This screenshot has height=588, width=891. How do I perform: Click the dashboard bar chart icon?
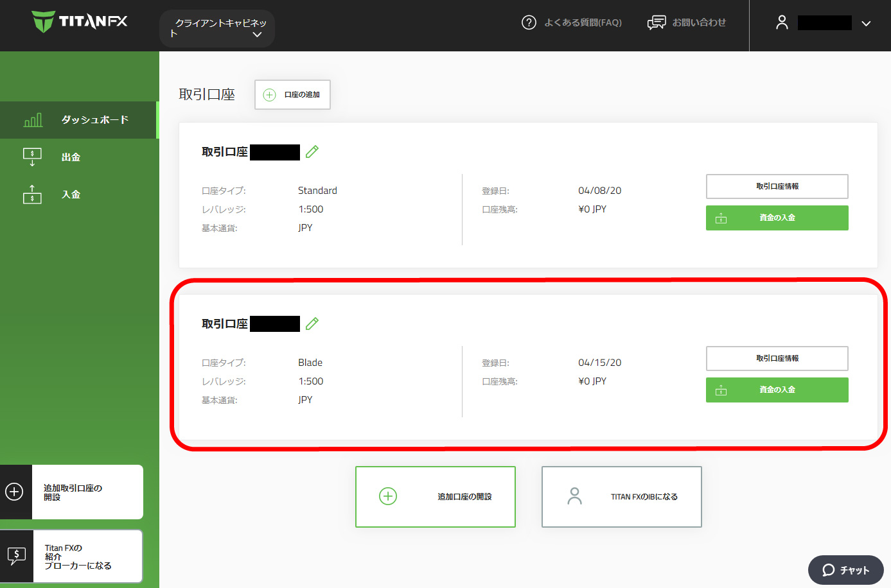(x=33, y=120)
